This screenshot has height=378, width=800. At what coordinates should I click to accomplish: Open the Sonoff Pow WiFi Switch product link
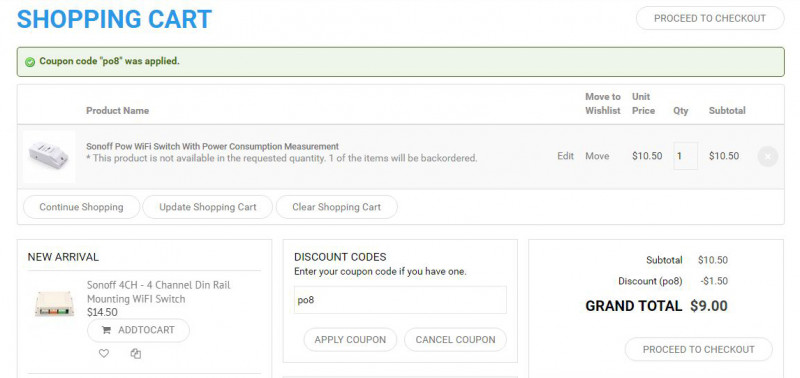click(x=212, y=146)
